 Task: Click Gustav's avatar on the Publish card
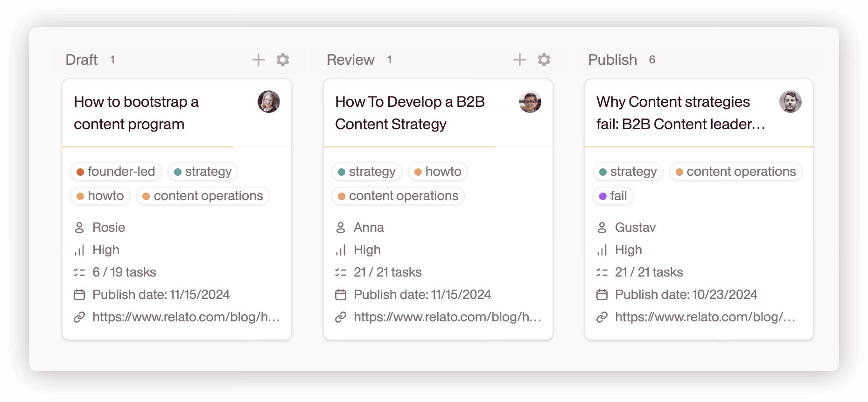[x=791, y=102]
